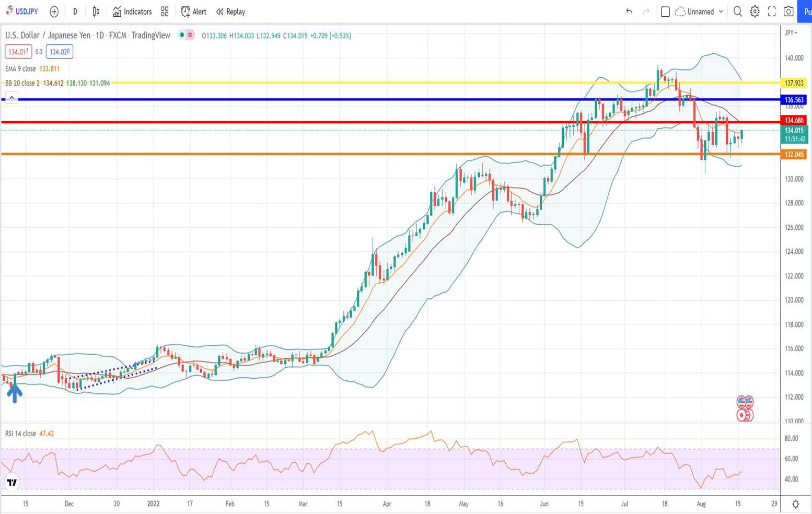812x514 pixels.
Task: Toggle the market status indicator pill
Action: (x=186, y=36)
